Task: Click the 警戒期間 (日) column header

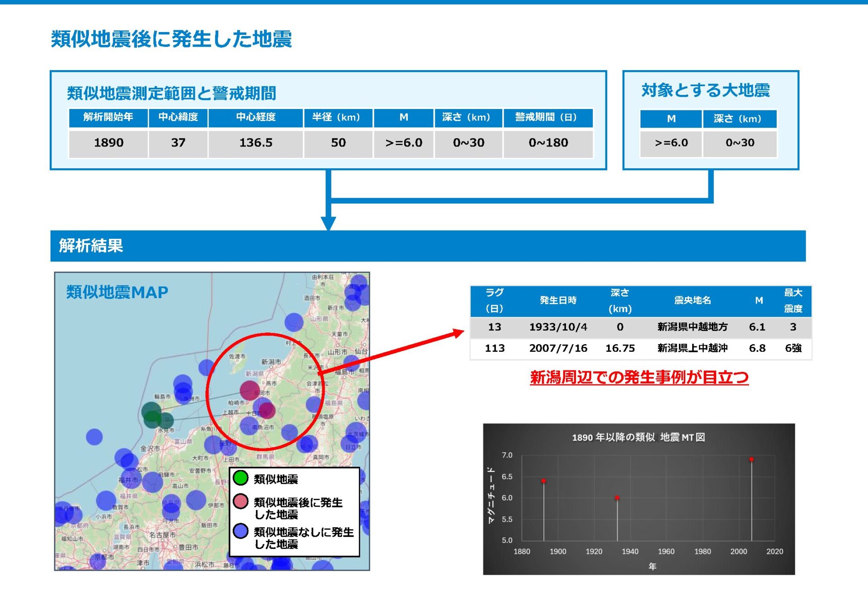Action: point(548,117)
